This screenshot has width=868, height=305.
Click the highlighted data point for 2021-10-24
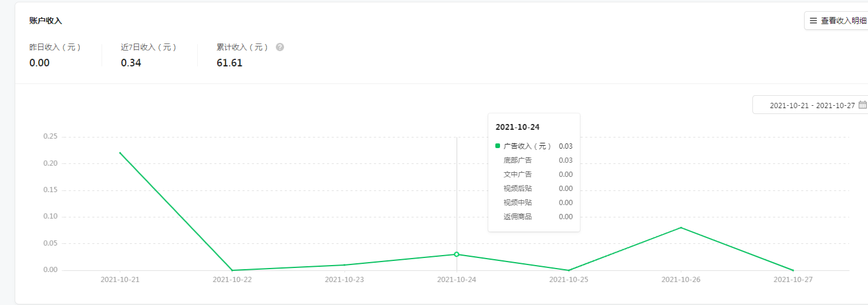(x=457, y=254)
